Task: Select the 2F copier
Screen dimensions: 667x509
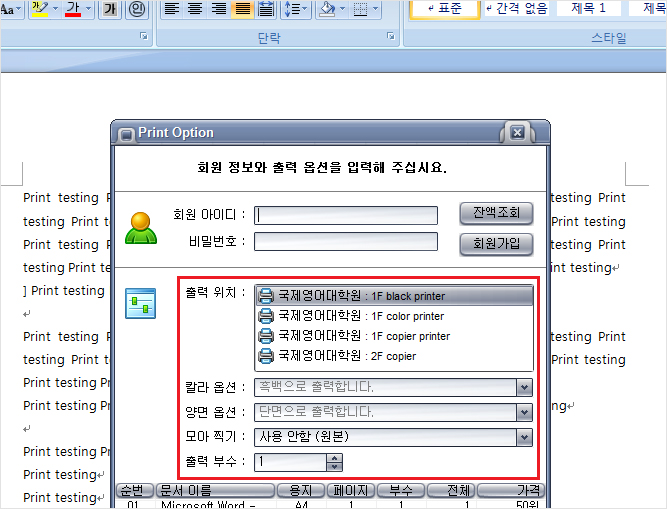Action: 394,356
